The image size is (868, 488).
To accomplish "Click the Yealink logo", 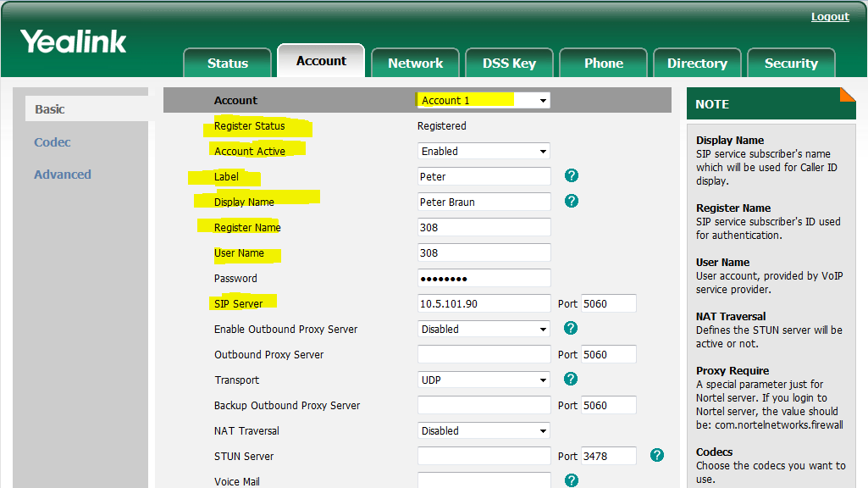I will (x=74, y=42).
